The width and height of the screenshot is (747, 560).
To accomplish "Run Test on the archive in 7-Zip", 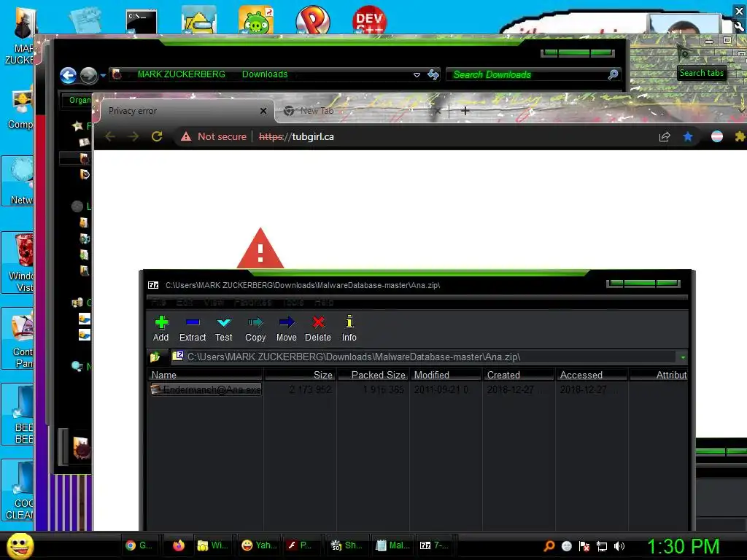I will click(x=223, y=328).
